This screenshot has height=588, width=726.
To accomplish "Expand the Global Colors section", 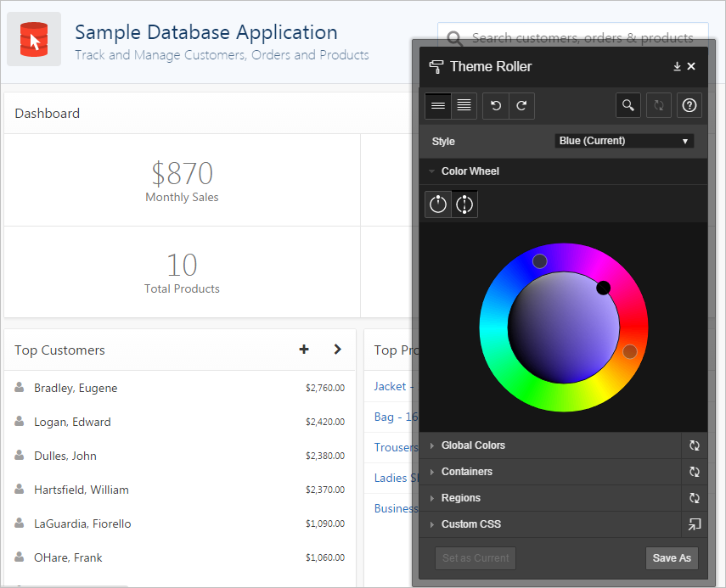I will coord(473,445).
